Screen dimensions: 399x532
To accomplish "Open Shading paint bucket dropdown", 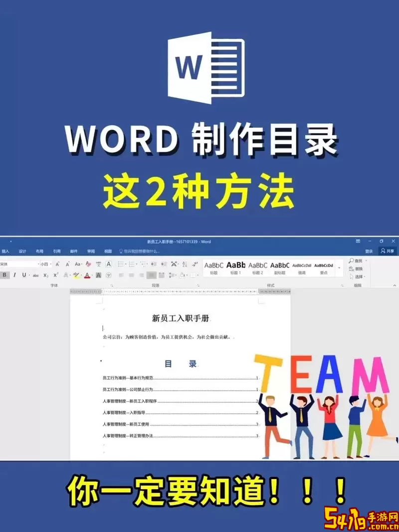I will point(184,275).
